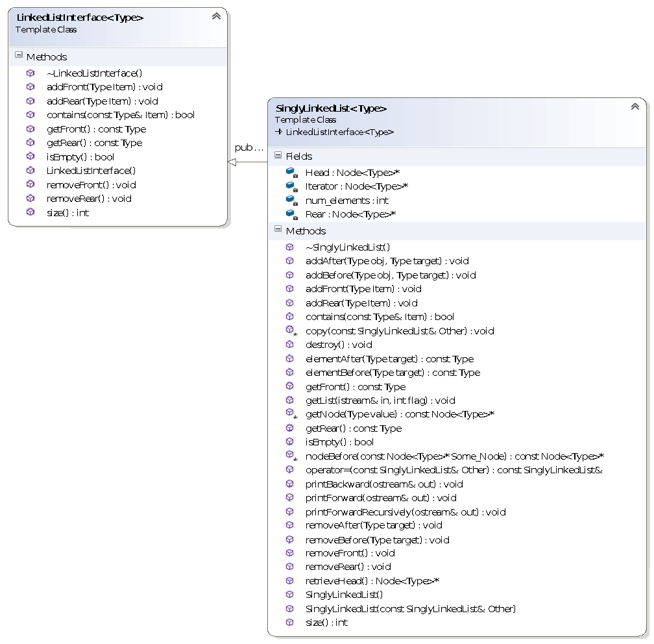Click the ~SinglyLinkedList() destructor method icon
The height and width of the screenshot is (644, 654).
[290, 247]
